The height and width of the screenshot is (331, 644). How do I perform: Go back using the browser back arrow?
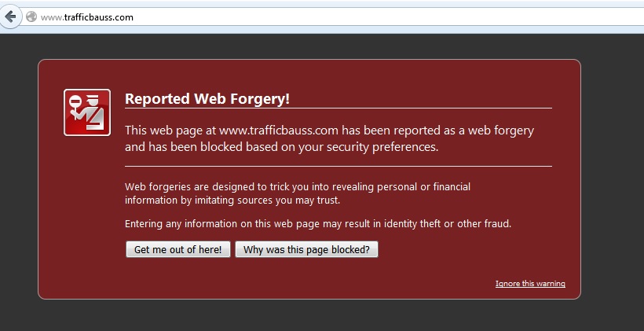point(10,17)
